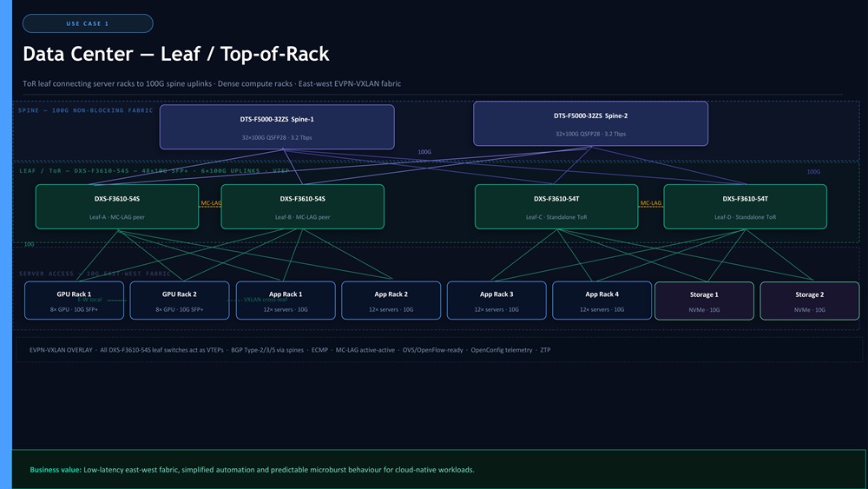
Task: Click the Storage 2 NVMe box
Action: click(809, 301)
